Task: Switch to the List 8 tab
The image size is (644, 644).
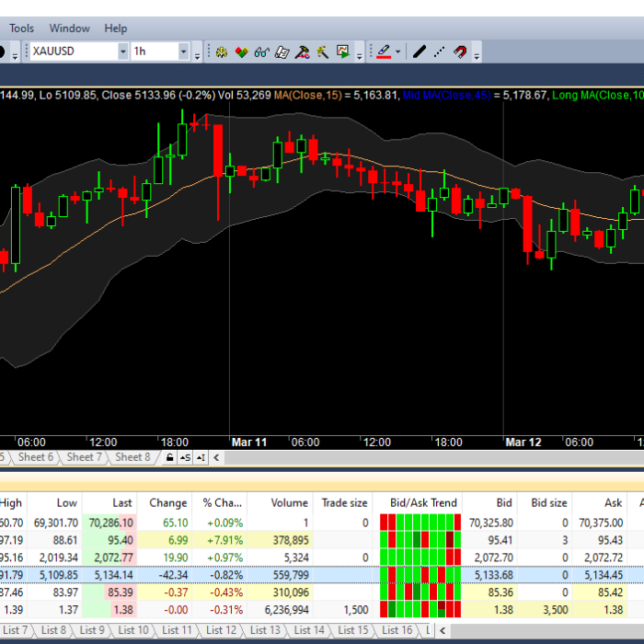Action: click(53, 630)
